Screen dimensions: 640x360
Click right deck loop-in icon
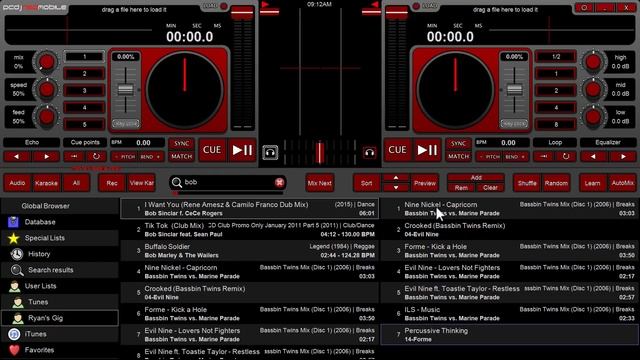pyautogui.click(x=544, y=156)
